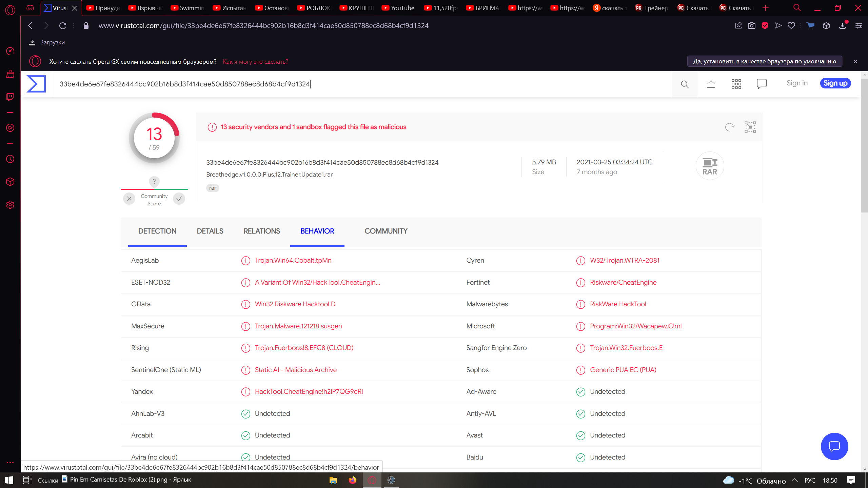Switch to the DETAILS tab
Viewport: 868px width, 488px height.
click(210, 231)
